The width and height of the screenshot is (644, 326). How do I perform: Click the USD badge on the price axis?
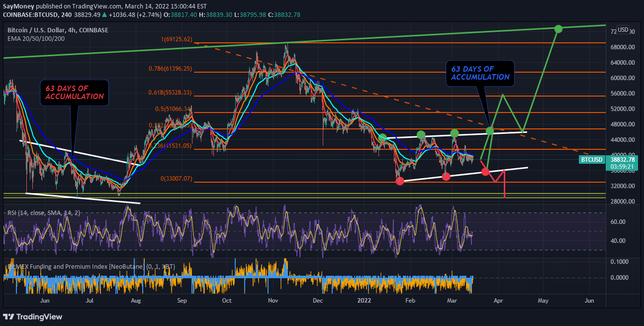(622, 30)
